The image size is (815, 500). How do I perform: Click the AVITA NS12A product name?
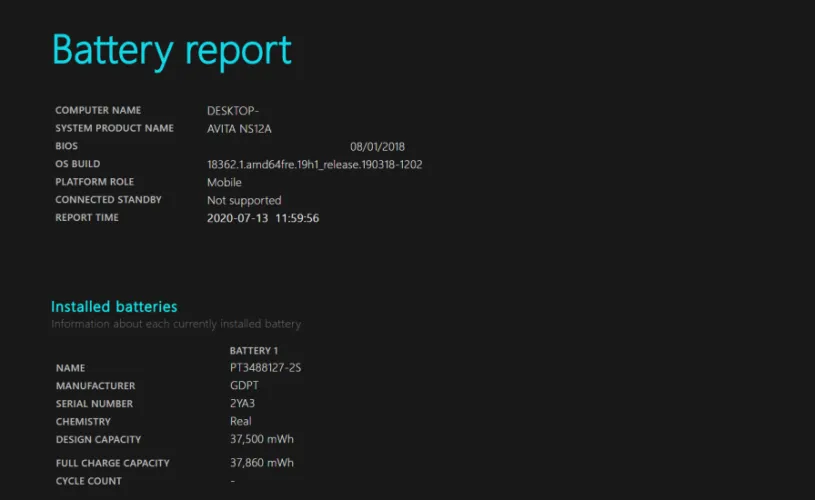pyautogui.click(x=239, y=129)
